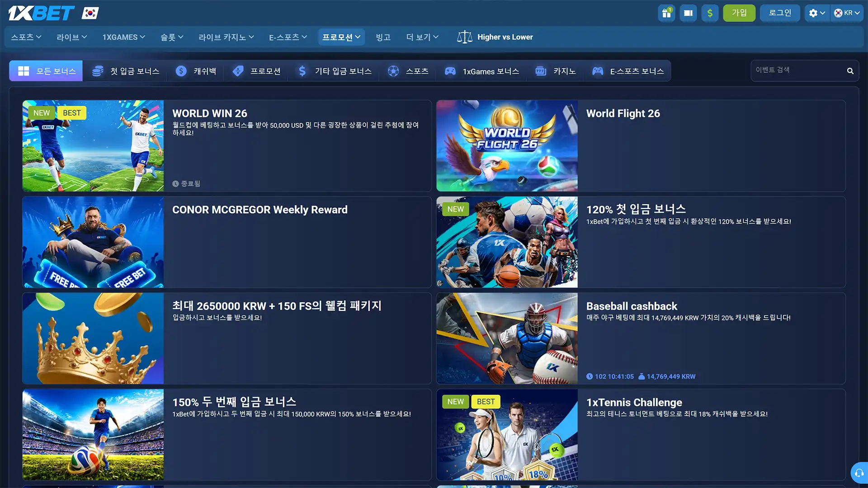This screenshot has height=488, width=868.
Task: Click the 최대 2650000 KRW 웰컴 패키지 title
Action: [277, 306]
